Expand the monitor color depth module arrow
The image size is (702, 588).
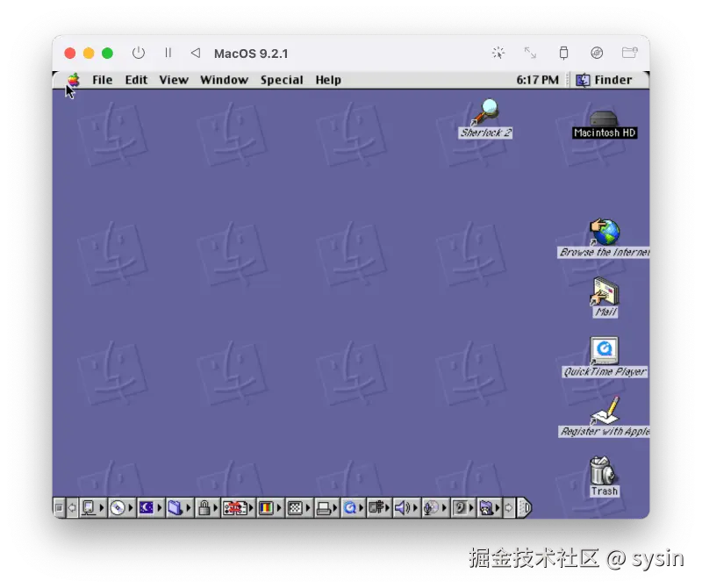278,508
